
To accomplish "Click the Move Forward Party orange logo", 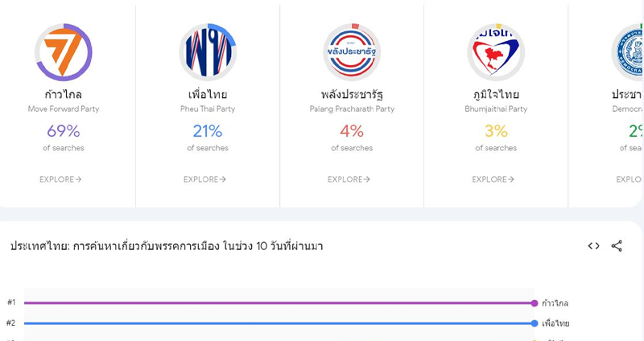I will pyautogui.click(x=64, y=52).
